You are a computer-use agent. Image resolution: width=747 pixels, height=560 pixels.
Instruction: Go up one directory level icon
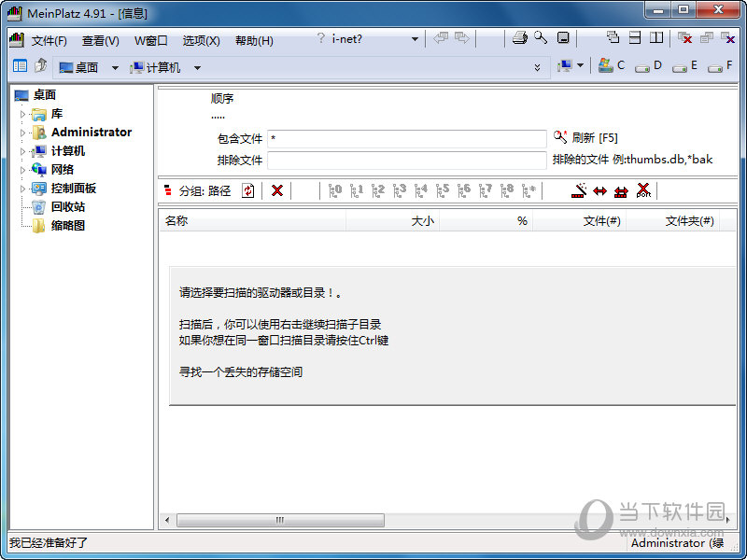(x=41, y=65)
